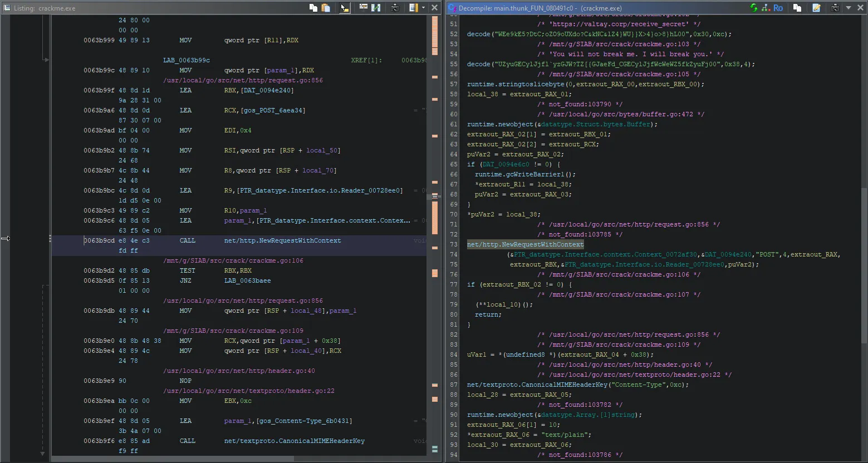Click the graph AST control flow icon
Image resolution: width=868 pixels, height=463 pixels.
(x=765, y=8)
